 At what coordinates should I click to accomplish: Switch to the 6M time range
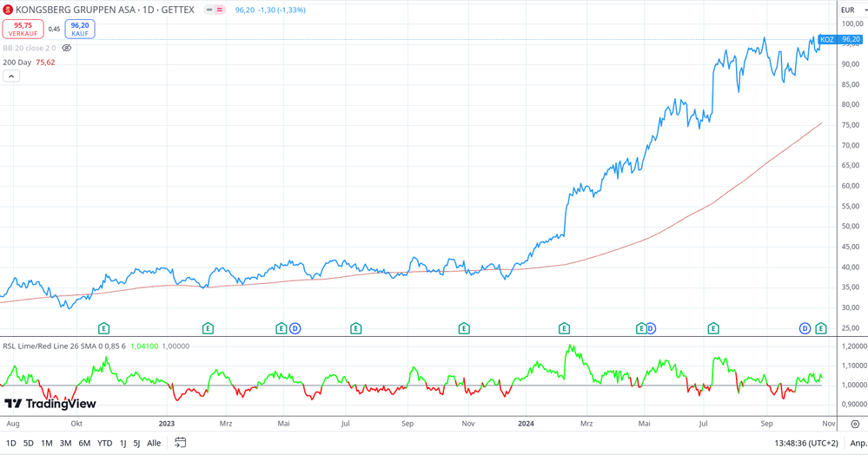[x=84, y=443]
